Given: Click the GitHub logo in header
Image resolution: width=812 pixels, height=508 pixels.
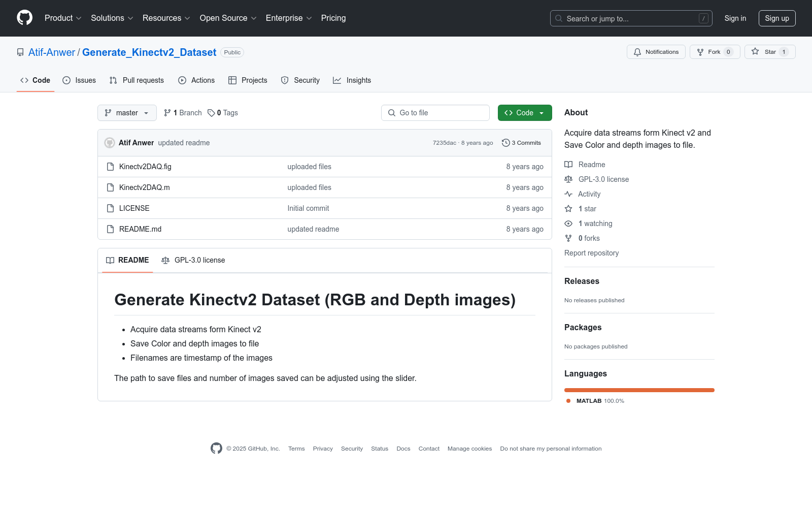Looking at the screenshot, I should click(24, 18).
